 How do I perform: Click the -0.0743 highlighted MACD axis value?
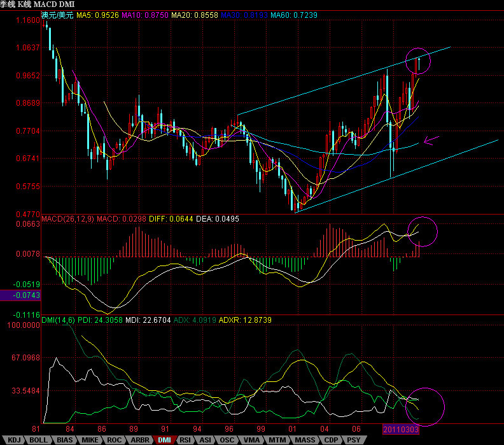(x=20, y=295)
